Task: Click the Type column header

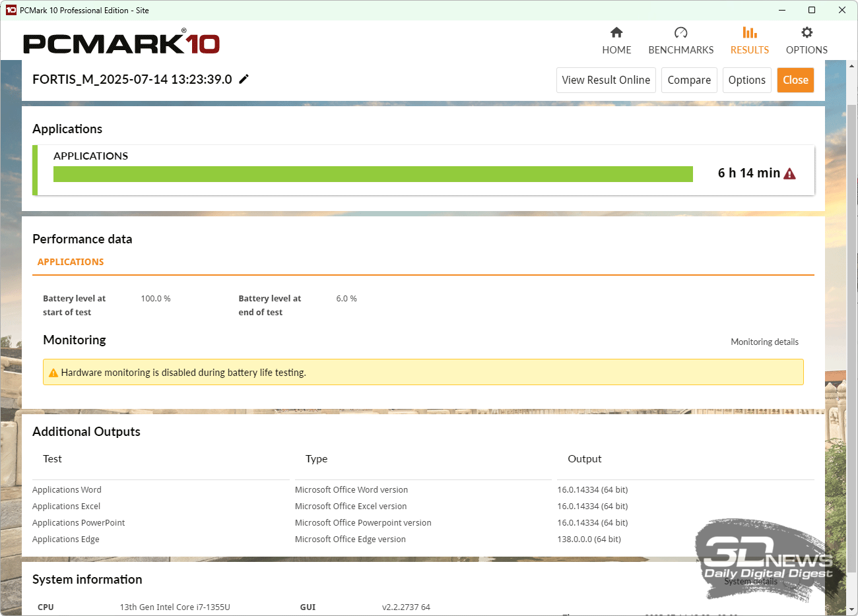Action: point(316,459)
